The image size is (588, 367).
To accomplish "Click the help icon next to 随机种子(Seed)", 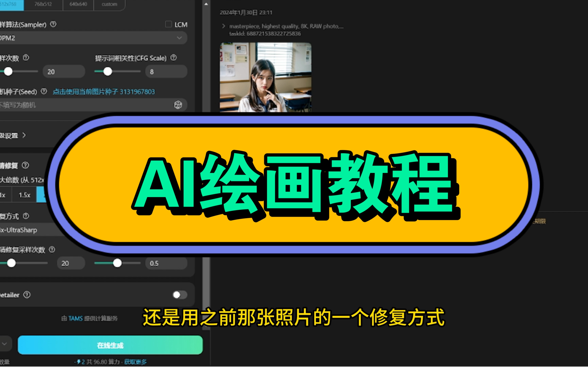I will click(44, 92).
